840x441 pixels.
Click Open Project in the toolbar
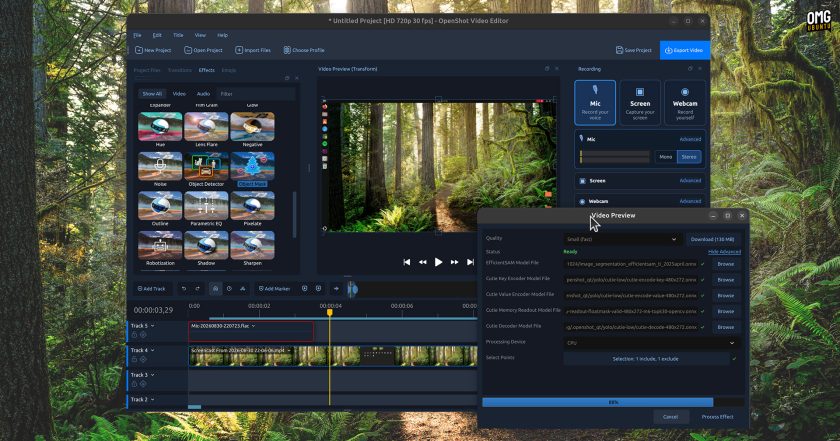click(203, 50)
